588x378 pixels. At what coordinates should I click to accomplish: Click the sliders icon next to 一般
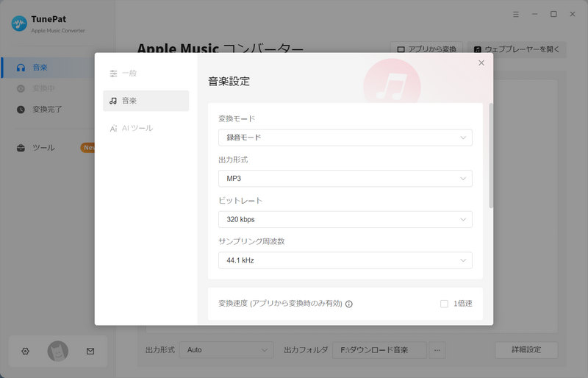click(113, 74)
